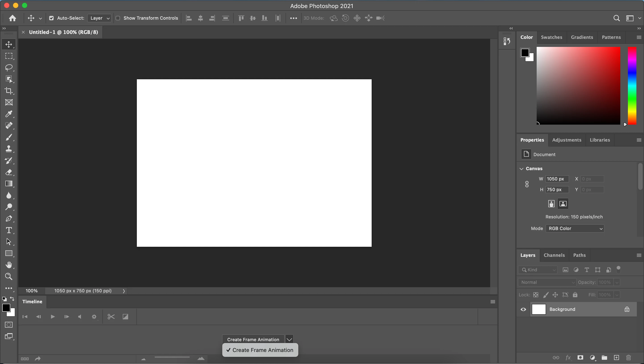Open the RGB Color mode dropdown
Viewport: 644px width, 364px height.
coord(575,228)
